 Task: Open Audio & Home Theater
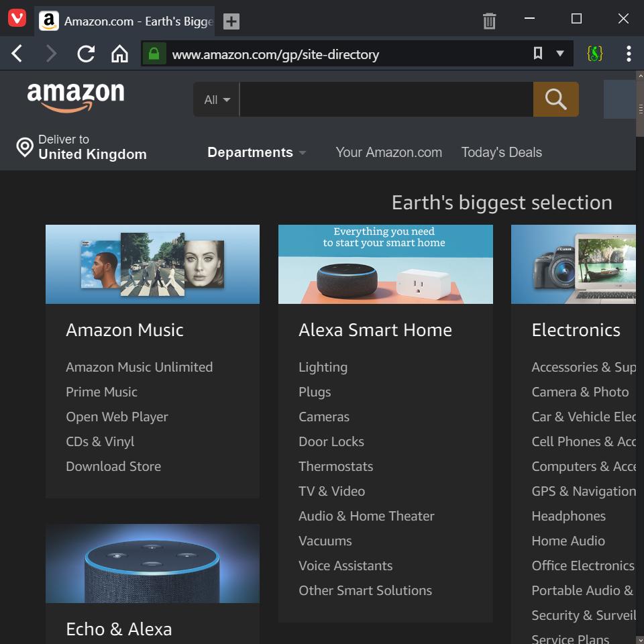(x=366, y=517)
